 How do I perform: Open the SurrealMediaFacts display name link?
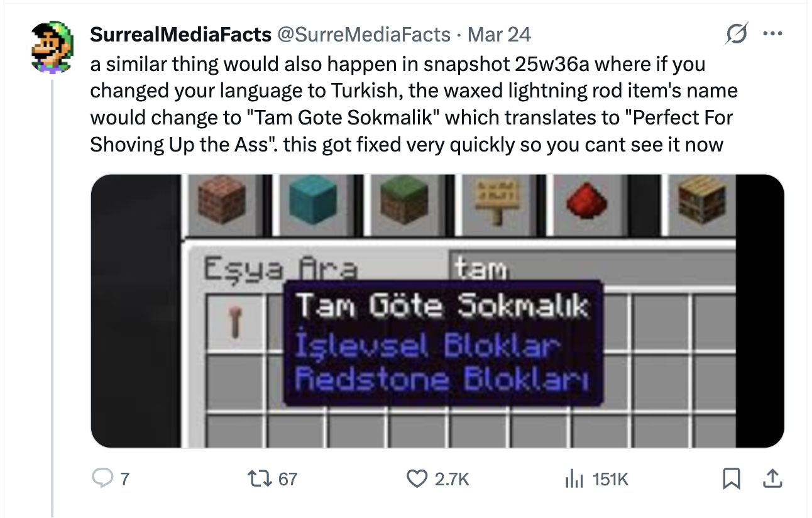(180, 35)
